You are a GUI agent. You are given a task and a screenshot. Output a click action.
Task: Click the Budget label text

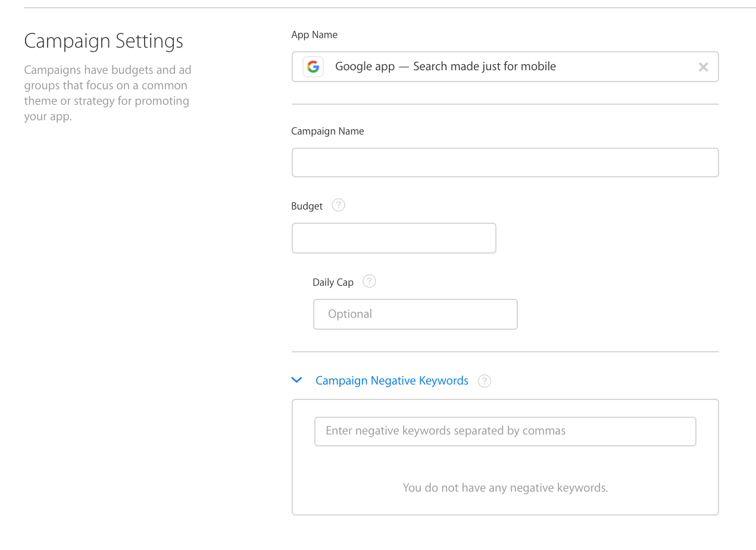pos(307,206)
